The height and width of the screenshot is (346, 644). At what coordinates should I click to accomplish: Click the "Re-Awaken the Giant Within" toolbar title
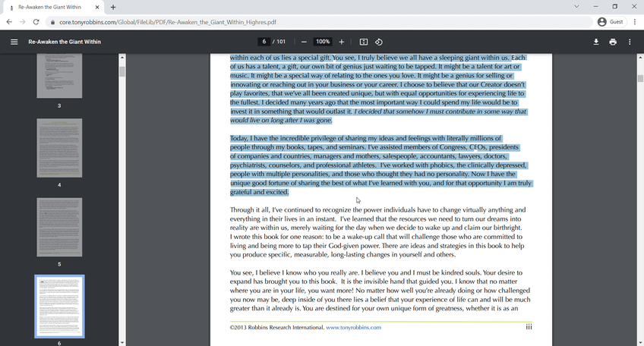tap(65, 42)
